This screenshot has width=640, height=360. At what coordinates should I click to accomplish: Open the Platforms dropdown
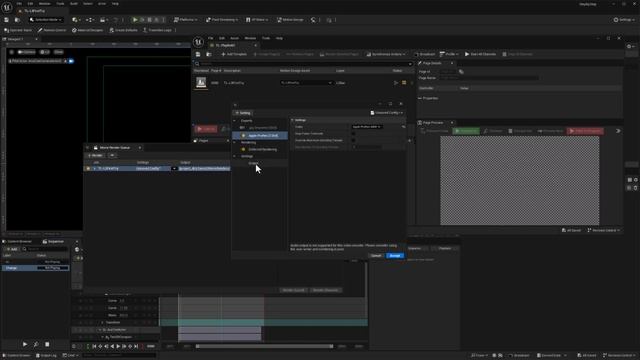pos(186,20)
